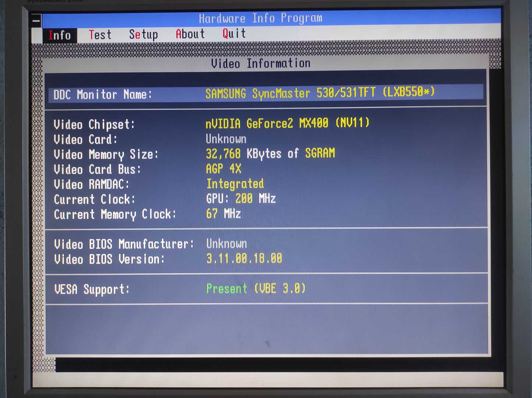Click the Video Card Bus label
This screenshot has height=398, width=532.
(x=97, y=169)
